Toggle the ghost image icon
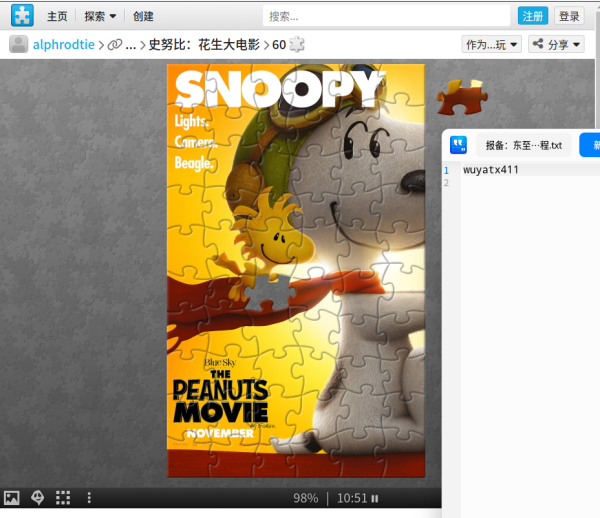Screen dimensions: 600x518 point(38,498)
